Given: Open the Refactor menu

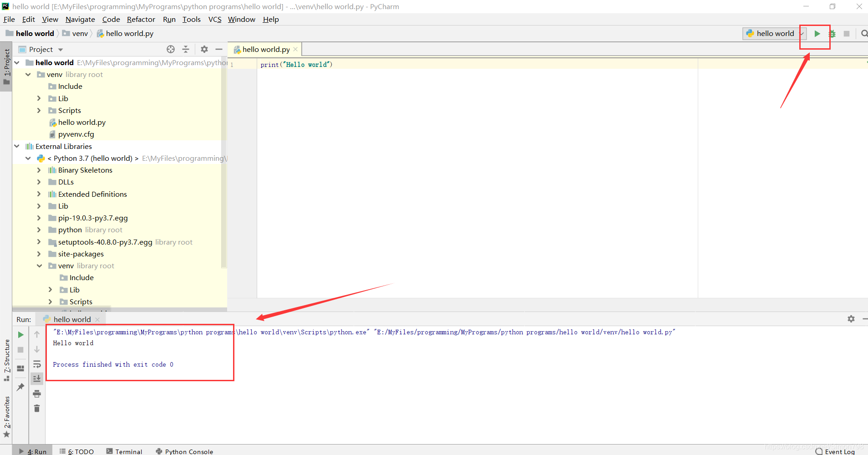Looking at the screenshot, I should coord(141,19).
